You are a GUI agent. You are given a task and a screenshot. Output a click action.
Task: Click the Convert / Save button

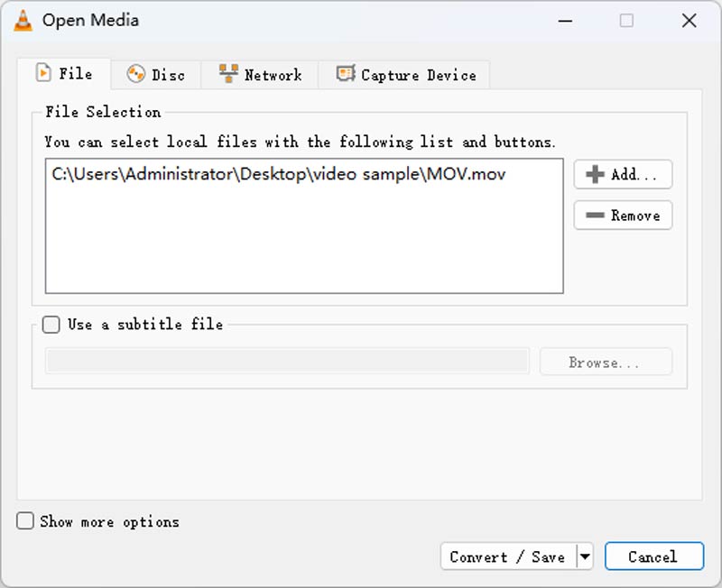pyautogui.click(x=510, y=556)
